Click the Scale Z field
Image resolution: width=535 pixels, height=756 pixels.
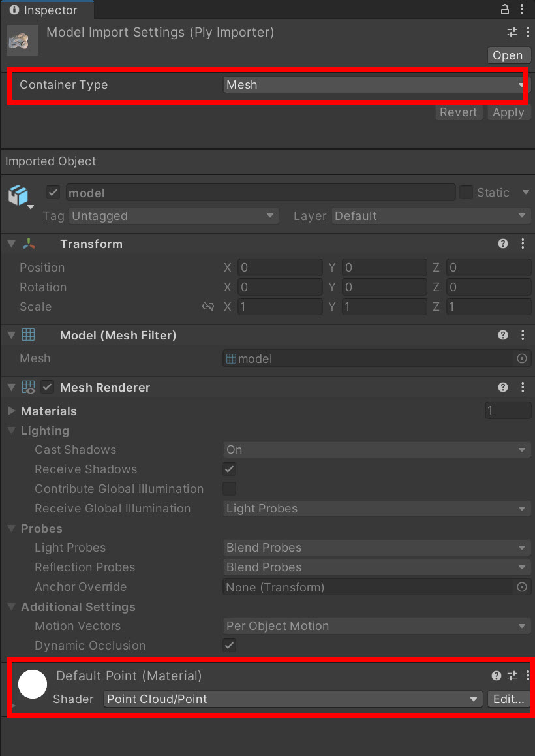tap(489, 307)
